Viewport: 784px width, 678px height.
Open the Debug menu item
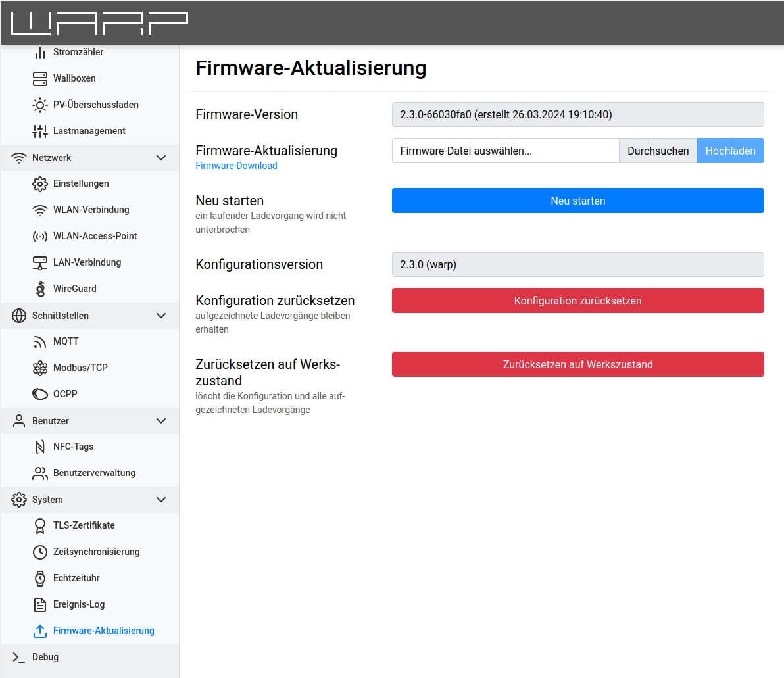(45, 657)
